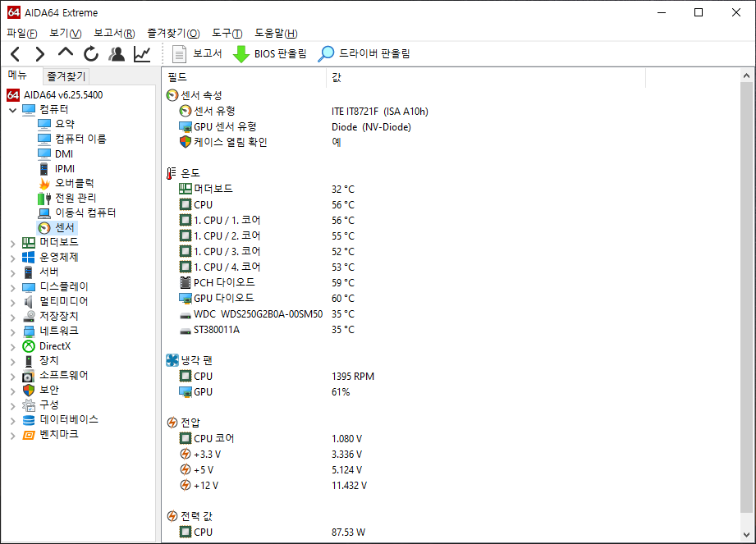Refresh the sensor readings
This screenshot has height=544, width=756.
(x=91, y=54)
